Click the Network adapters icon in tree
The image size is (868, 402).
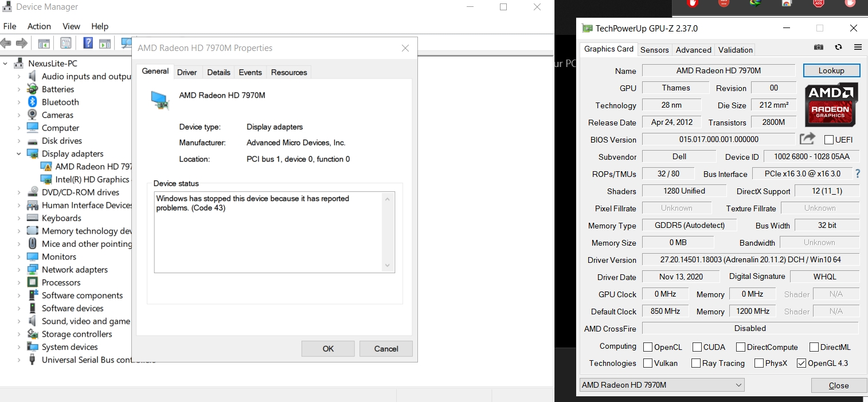[33, 270]
